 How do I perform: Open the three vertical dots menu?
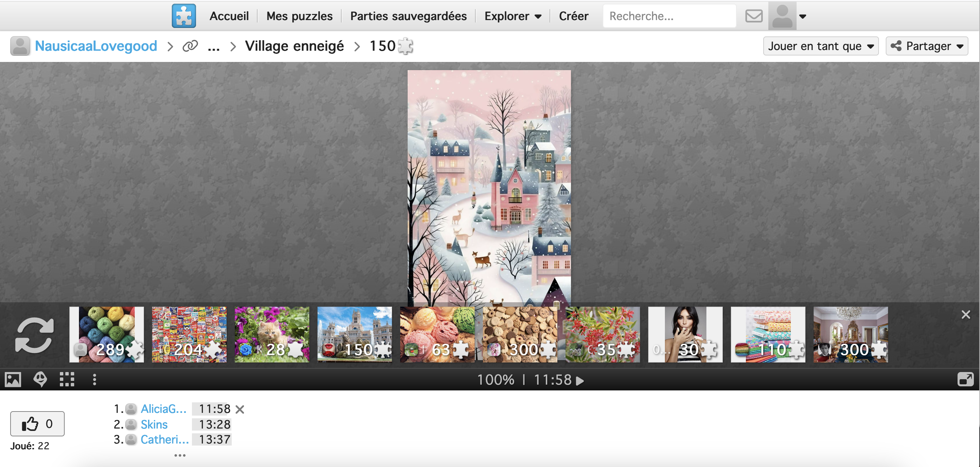pos(94,380)
